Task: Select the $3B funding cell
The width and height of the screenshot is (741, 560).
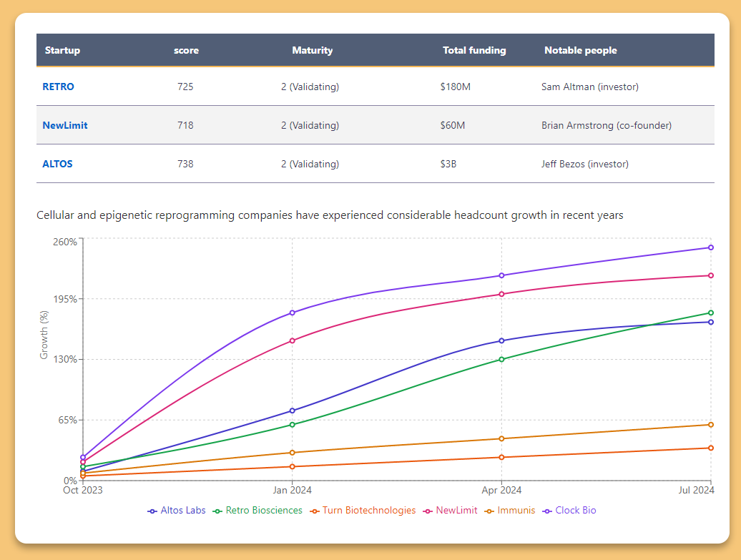Action: 448,164
